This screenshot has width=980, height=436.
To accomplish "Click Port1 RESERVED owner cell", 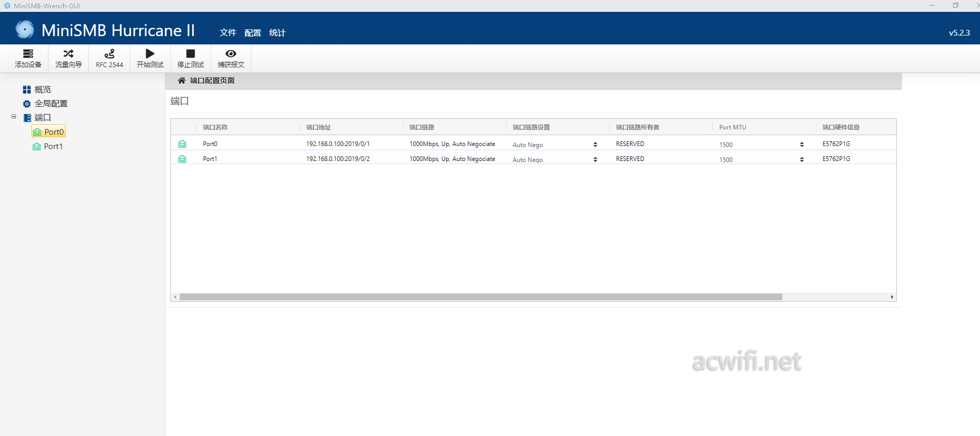I will [630, 159].
